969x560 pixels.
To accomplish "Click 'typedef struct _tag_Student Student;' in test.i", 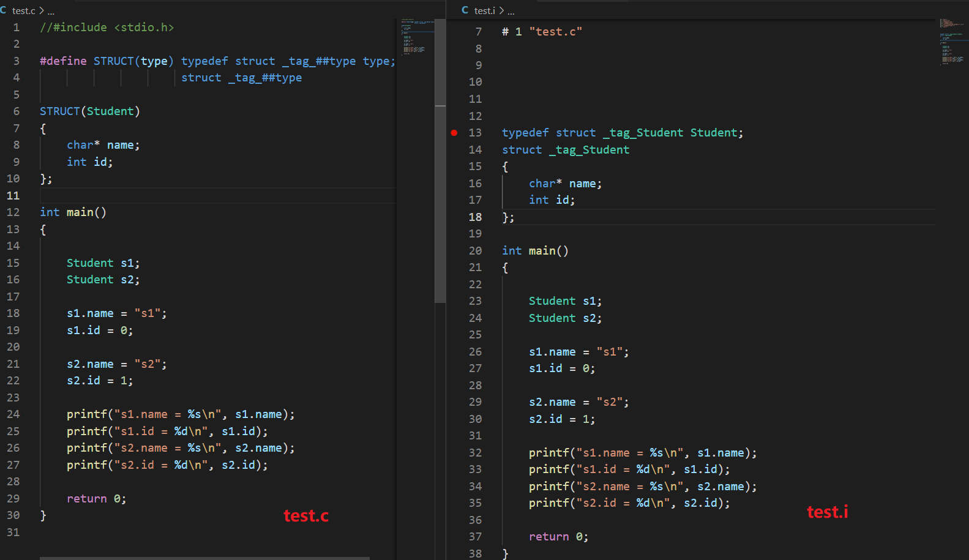I will [x=623, y=133].
